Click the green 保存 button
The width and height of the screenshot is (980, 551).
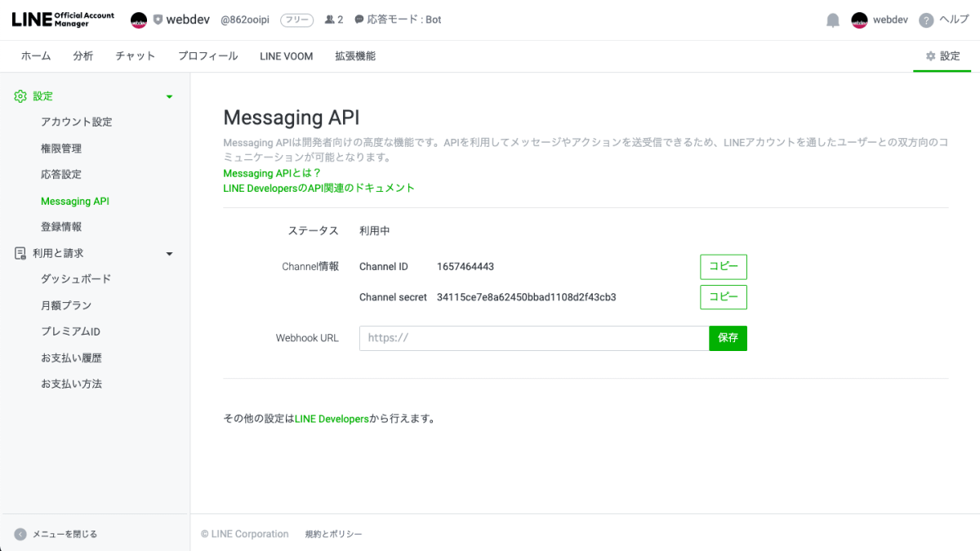click(728, 338)
